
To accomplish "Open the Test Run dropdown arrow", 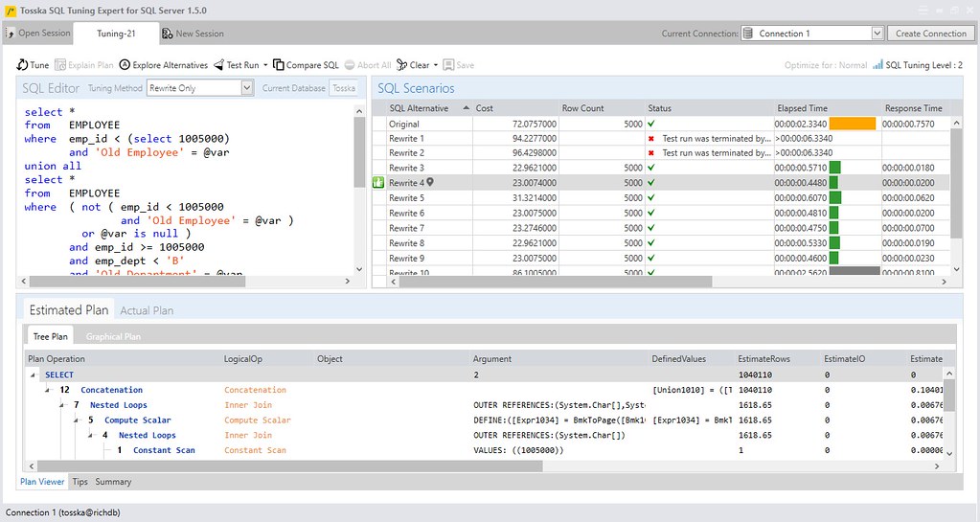I will tap(265, 65).
